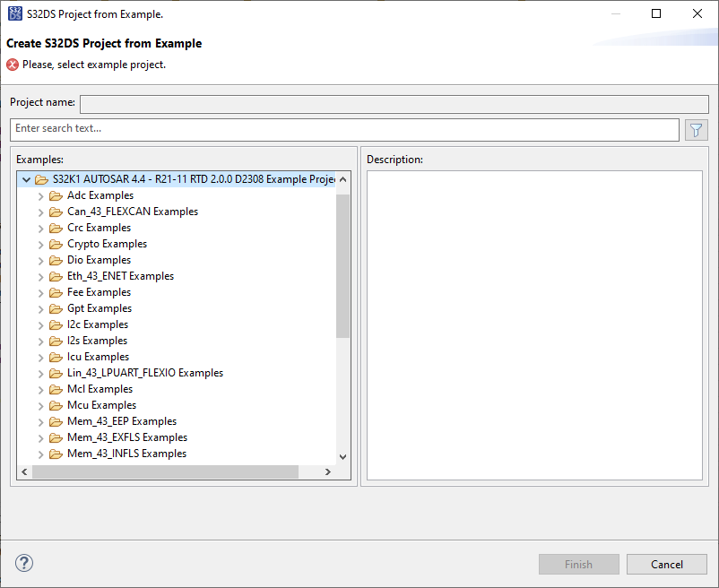Click the left arrow of the horizontal scrollbar
Screen dimensions: 719x588
click(x=24, y=471)
